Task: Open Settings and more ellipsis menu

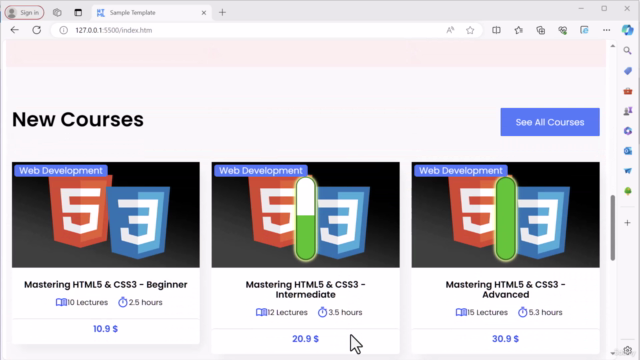Action: pyautogui.click(x=607, y=30)
